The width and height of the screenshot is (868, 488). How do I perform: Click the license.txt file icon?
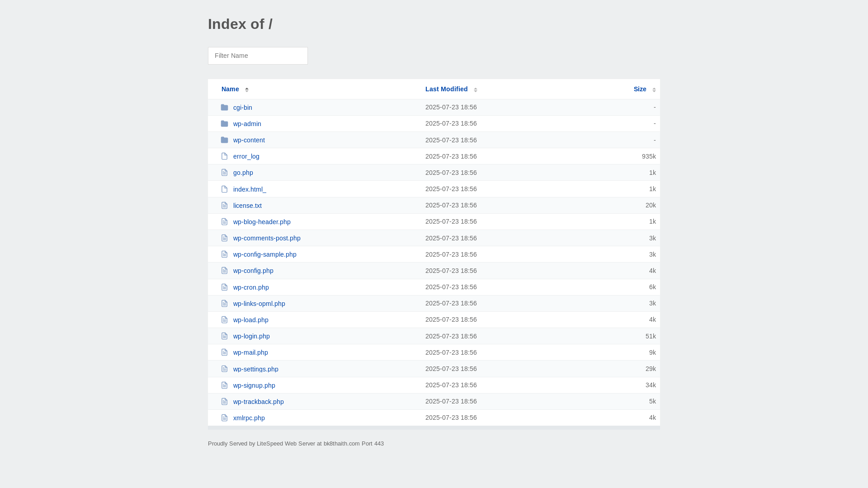pyautogui.click(x=224, y=205)
